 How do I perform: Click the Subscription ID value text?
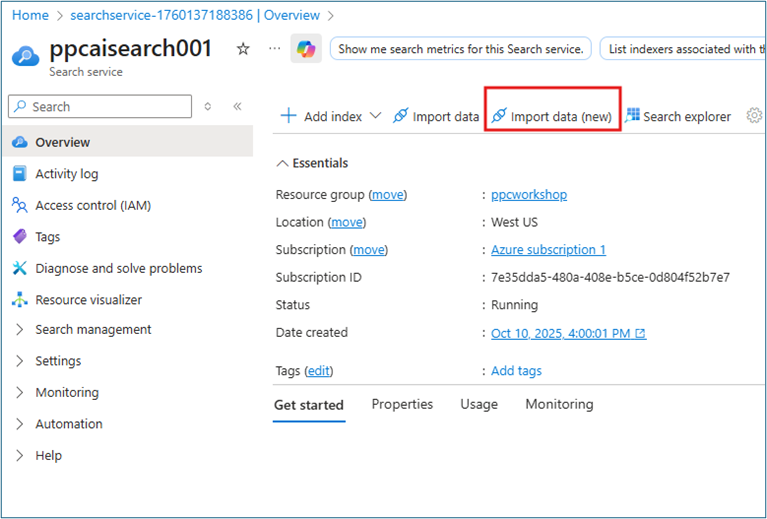pos(610,277)
